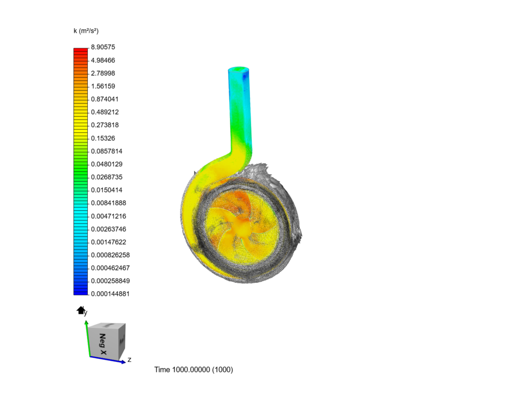This screenshot has height=399, width=532.
Task: Click the top face of the navigation cube
Action: tap(106, 326)
